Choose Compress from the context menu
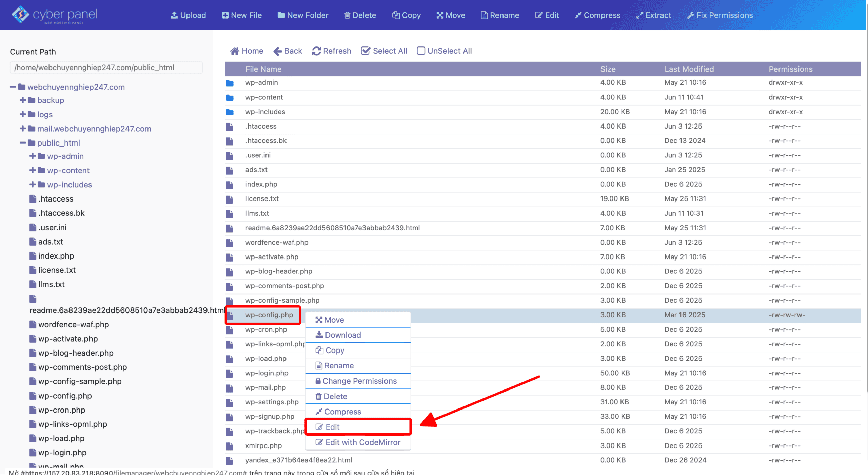Image resolution: width=868 pixels, height=475 pixels. point(358,412)
